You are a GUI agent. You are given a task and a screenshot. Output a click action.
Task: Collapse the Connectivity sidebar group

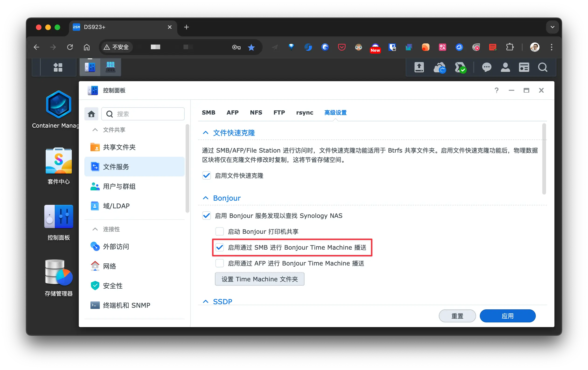tap(95, 229)
